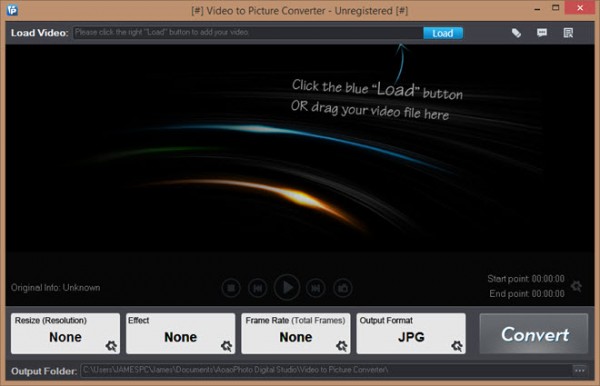
Task: Open Output Format settings gear
Action: point(457,346)
